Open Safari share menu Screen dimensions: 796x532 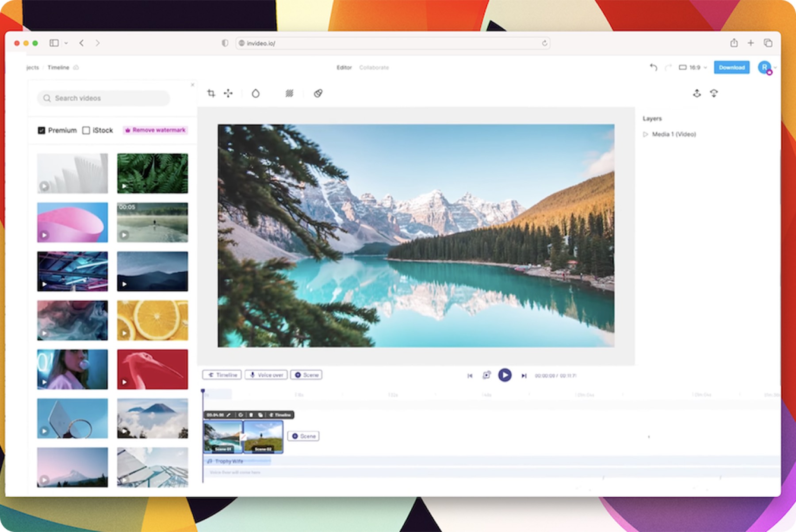pyautogui.click(x=734, y=42)
